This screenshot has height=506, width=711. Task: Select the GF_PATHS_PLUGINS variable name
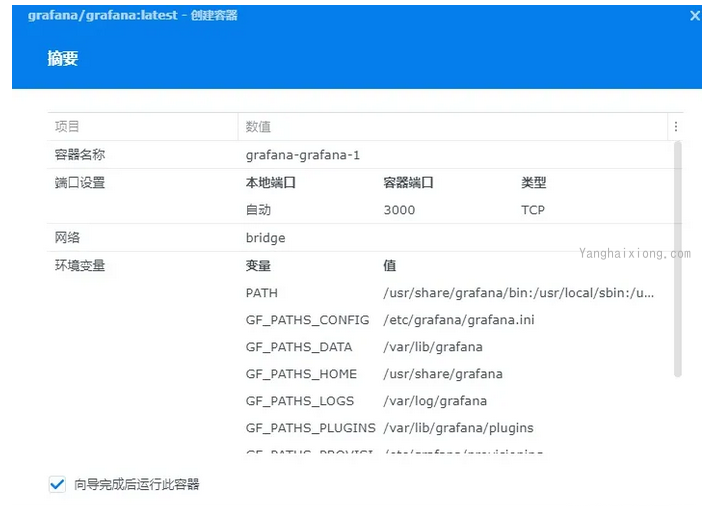pos(311,428)
